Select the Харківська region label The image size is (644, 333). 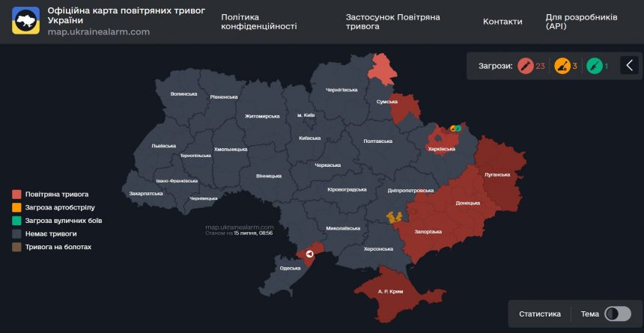[x=442, y=149]
